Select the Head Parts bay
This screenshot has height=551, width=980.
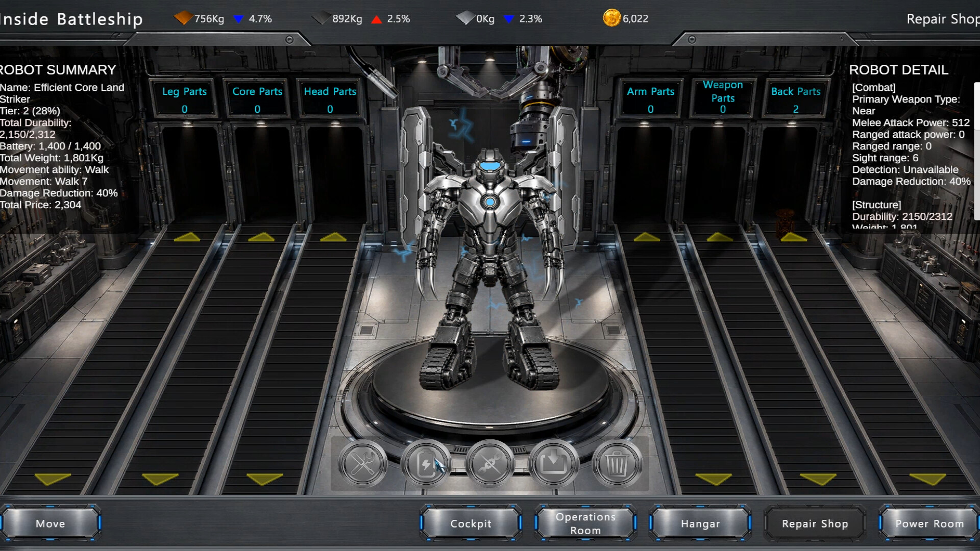pos(330,99)
